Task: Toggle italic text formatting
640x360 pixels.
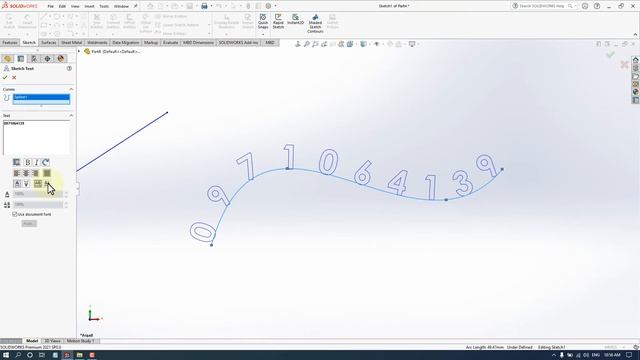Action: 36,162
